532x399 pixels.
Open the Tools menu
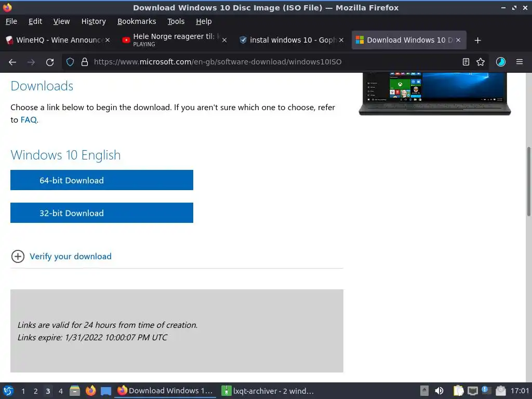pyautogui.click(x=176, y=21)
